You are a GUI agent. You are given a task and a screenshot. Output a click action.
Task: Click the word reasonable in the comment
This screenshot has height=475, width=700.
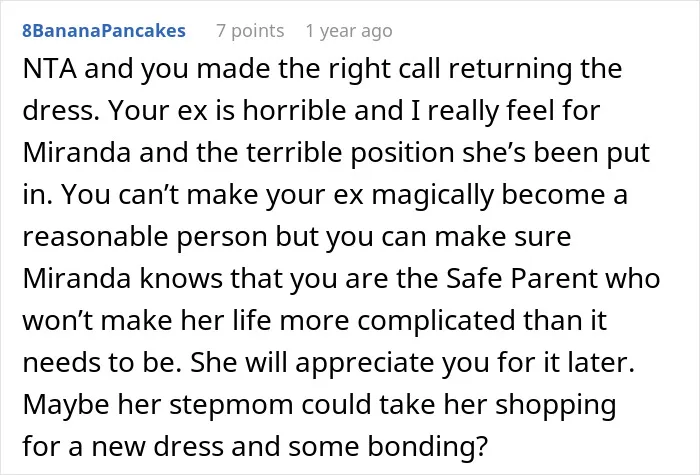pyautogui.click(x=95, y=237)
